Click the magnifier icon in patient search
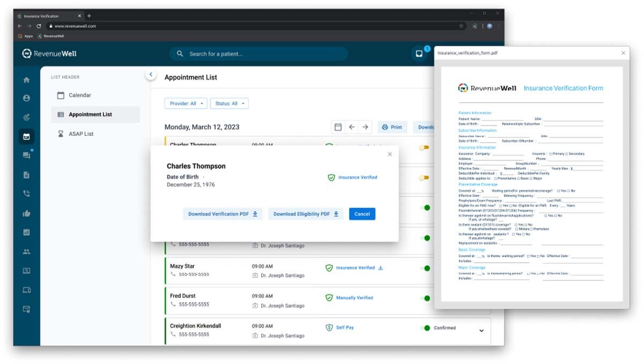The width and height of the screenshot is (644, 364). coord(180,54)
